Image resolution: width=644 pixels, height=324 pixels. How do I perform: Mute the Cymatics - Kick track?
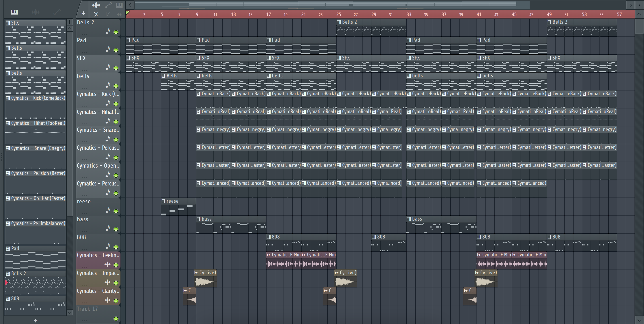click(x=116, y=104)
